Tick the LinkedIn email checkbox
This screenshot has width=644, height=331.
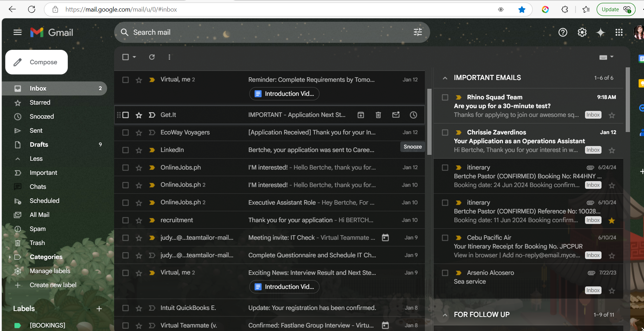coord(125,150)
